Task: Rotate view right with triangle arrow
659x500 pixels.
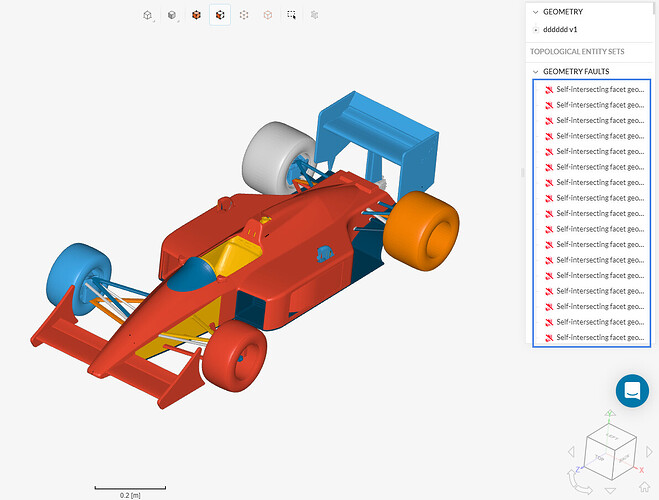Action: point(649,452)
